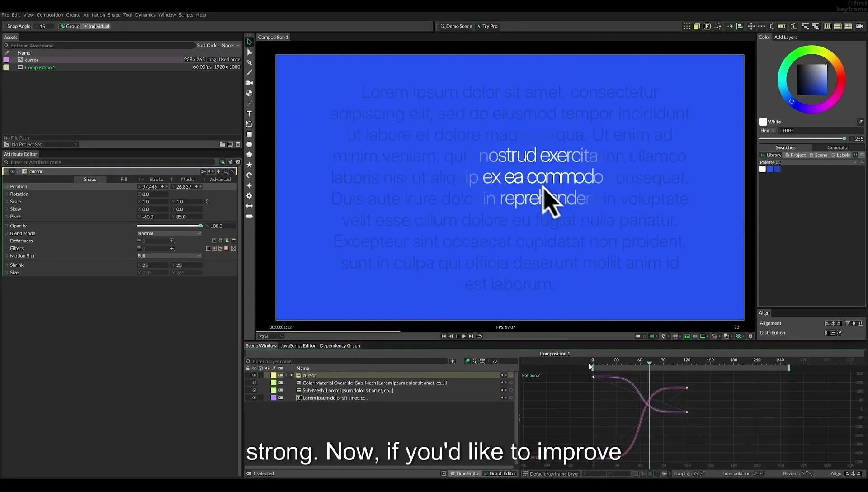Viewport: 868px width, 492px height.
Task: Switch to the Dependency Graph tab
Action: 340,346
